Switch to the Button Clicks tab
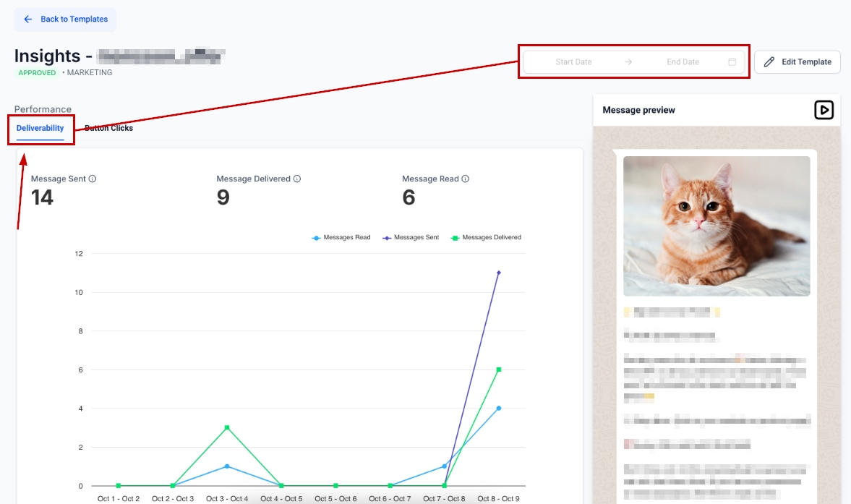This screenshot has width=851, height=504. pyautogui.click(x=108, y=128)
